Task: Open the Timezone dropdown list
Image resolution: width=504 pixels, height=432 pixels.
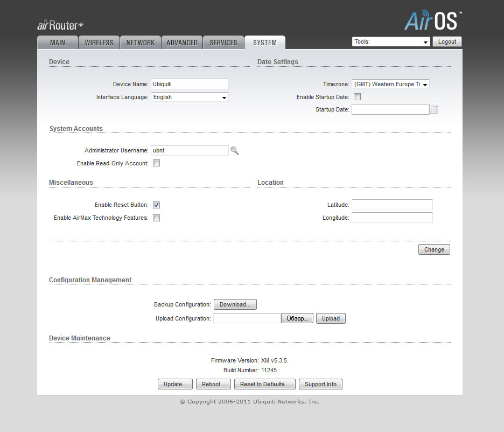Action: coord(390,85)
